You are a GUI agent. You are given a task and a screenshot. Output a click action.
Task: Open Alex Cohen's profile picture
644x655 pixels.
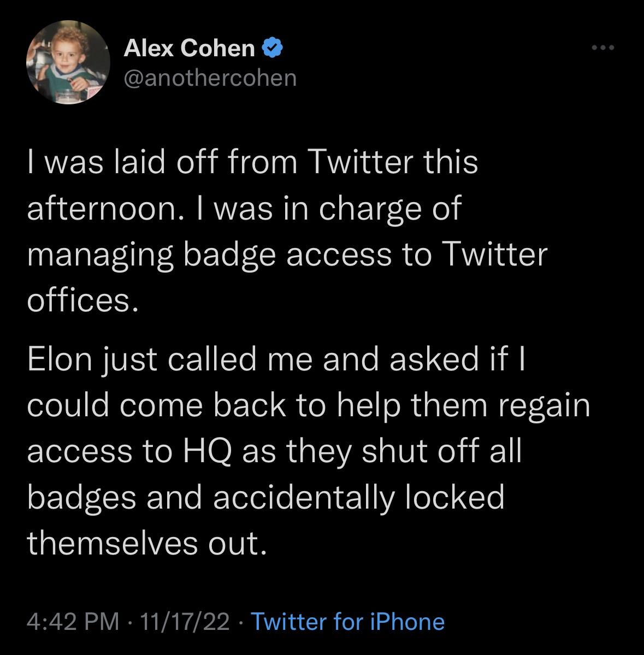pyautogui.click(x=64, y=63)
